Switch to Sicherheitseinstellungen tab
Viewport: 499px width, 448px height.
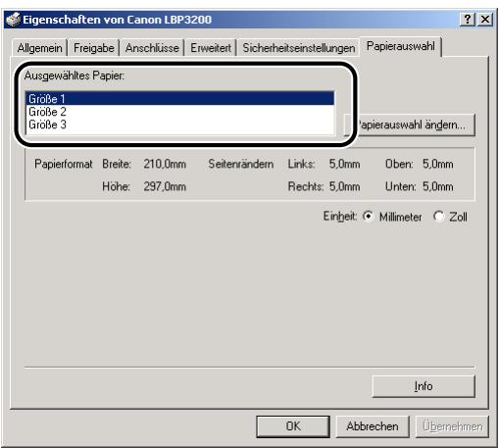(299, 48)
